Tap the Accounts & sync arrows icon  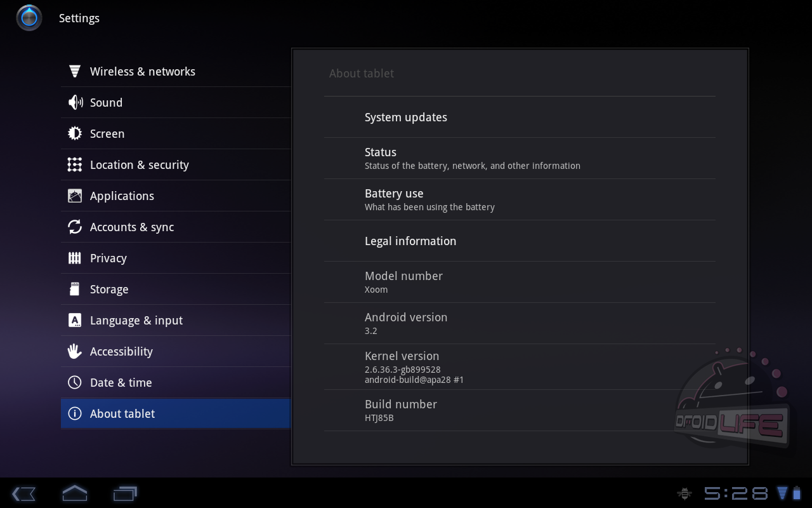point(75,227)
